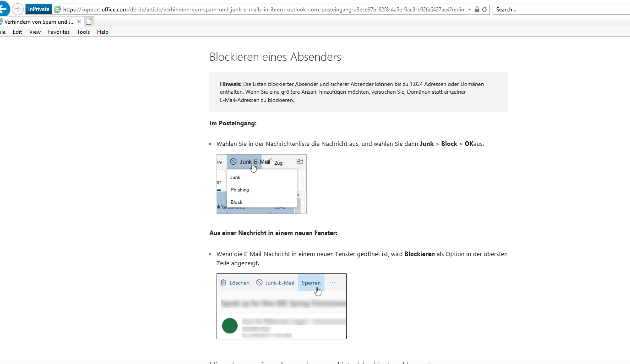
Task: Click the green sender avatar circle in the illustration
Action: (230, 326)
